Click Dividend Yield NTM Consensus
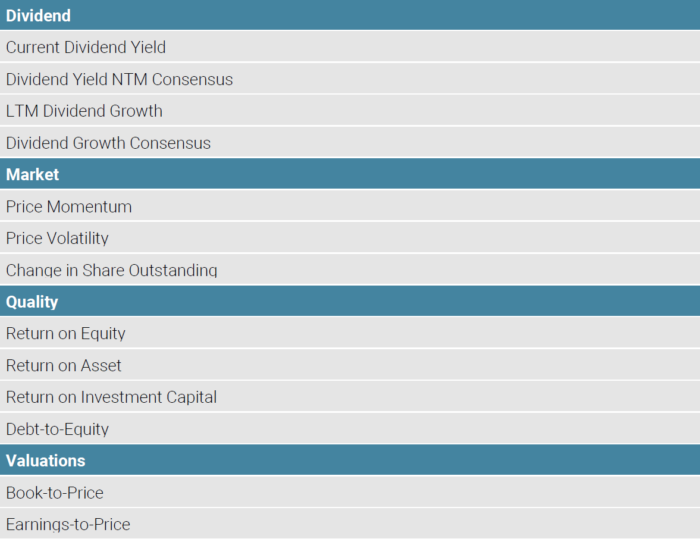The height and width of the screenshot is (539, 700). coord(119,79)
